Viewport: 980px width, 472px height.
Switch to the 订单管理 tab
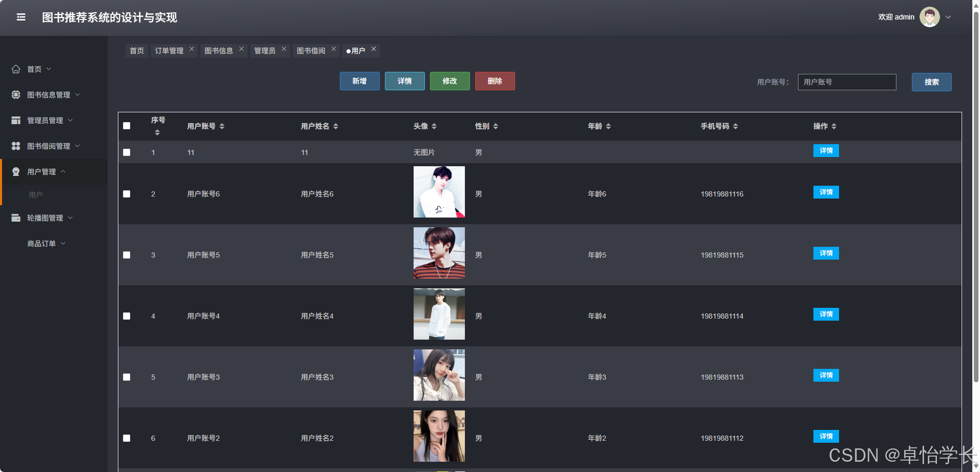169,51
